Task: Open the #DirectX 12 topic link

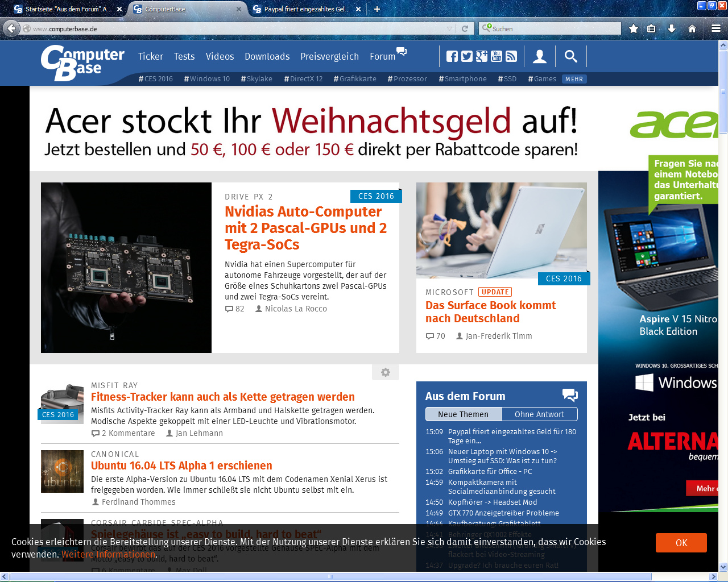Action: [303, 79]
